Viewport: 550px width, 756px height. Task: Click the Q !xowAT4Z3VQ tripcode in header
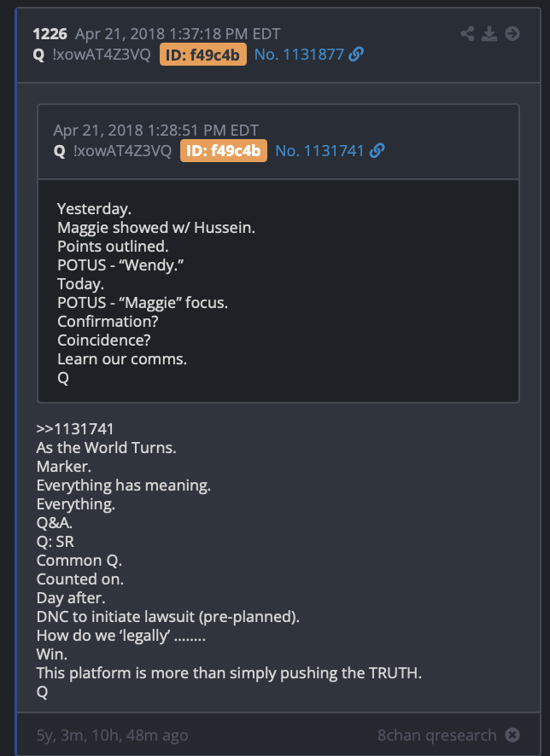click(x=91, y=55)
